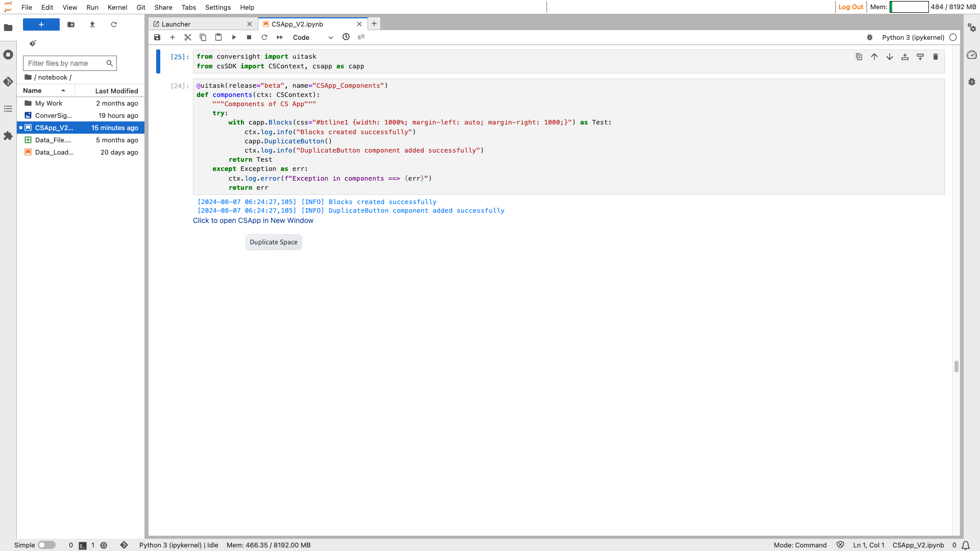This screenshot has height=551, width=980.
Task: Open the resource gauge right sidebar icon
Action: pos(972,55)
